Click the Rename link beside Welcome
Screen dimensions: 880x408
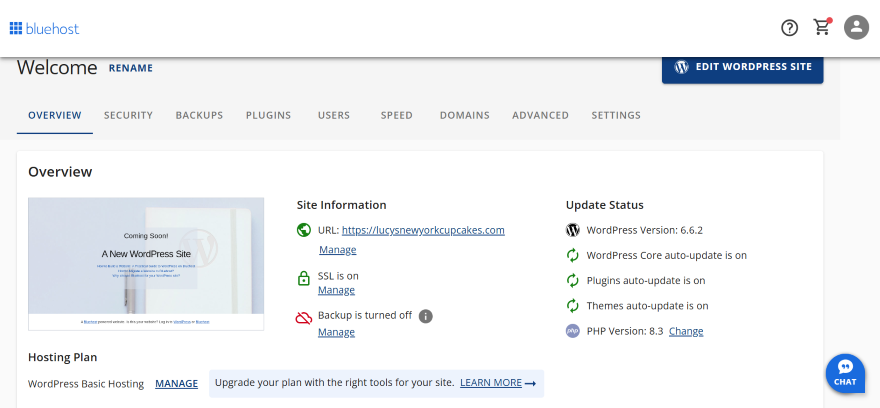(131, 68)
